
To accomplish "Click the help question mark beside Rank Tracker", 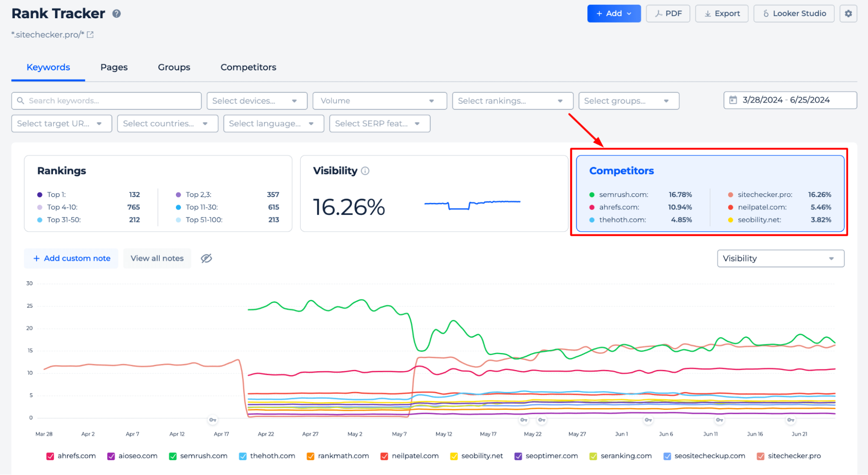I will point(116,13).
